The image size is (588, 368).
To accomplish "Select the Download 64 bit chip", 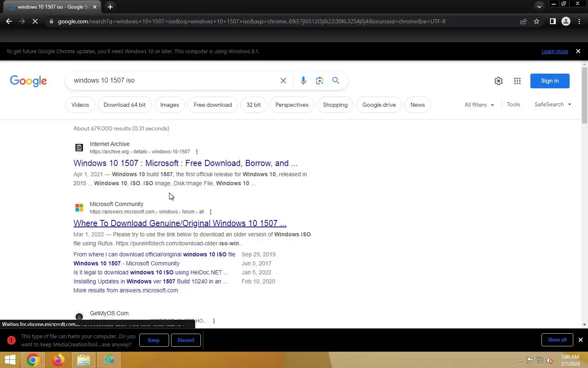I will point(125,105).
